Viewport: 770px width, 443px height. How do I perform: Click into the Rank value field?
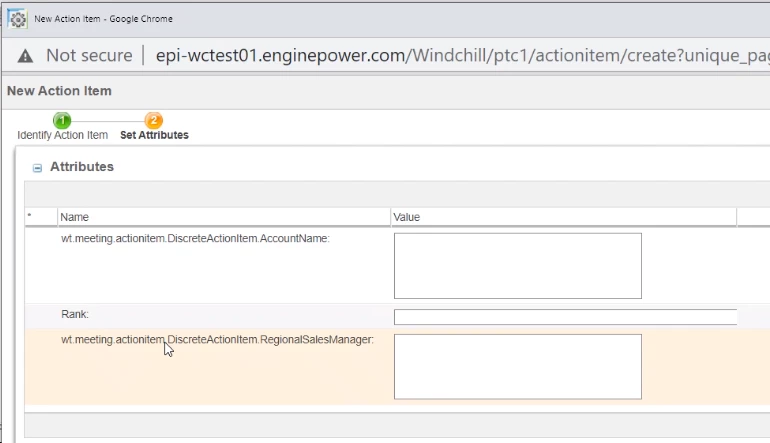coord(565,317)
